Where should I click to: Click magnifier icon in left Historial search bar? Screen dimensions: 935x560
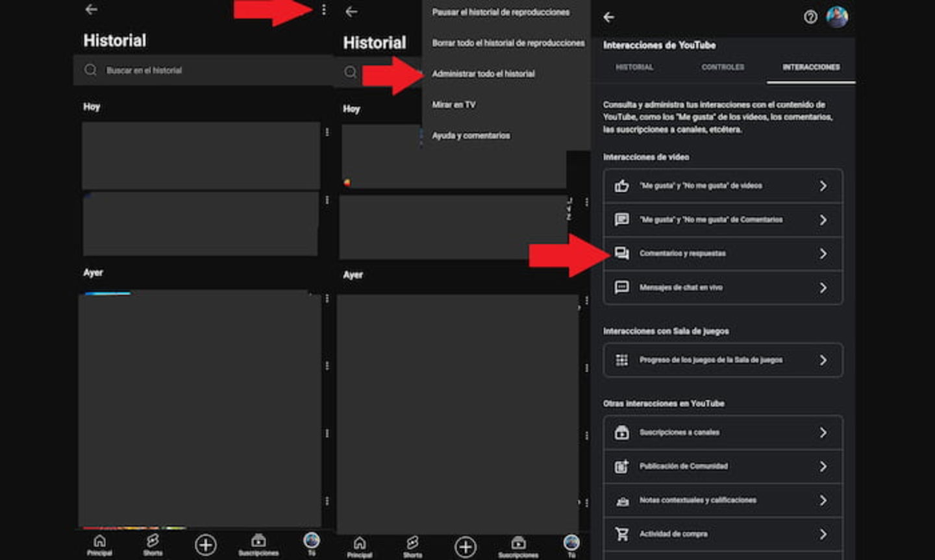91,70
